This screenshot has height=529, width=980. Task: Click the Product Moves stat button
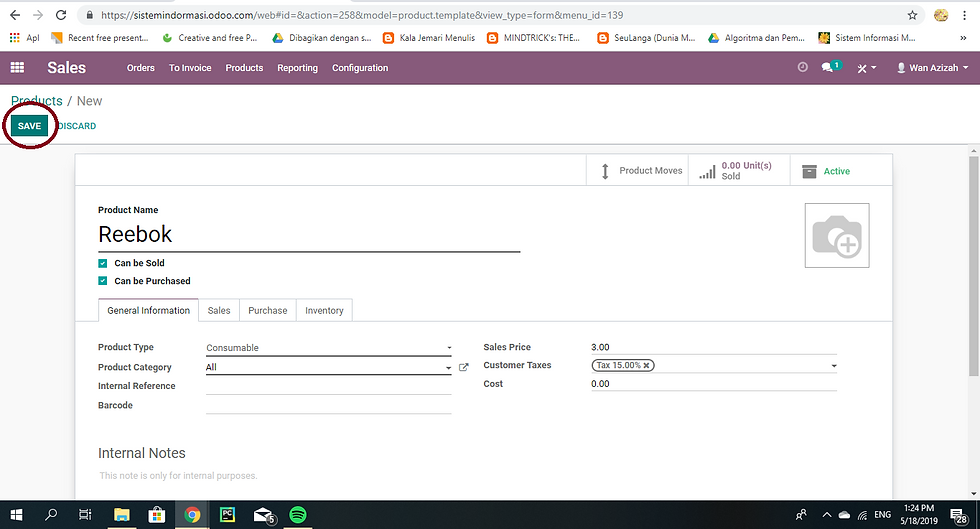coord(638,171)
